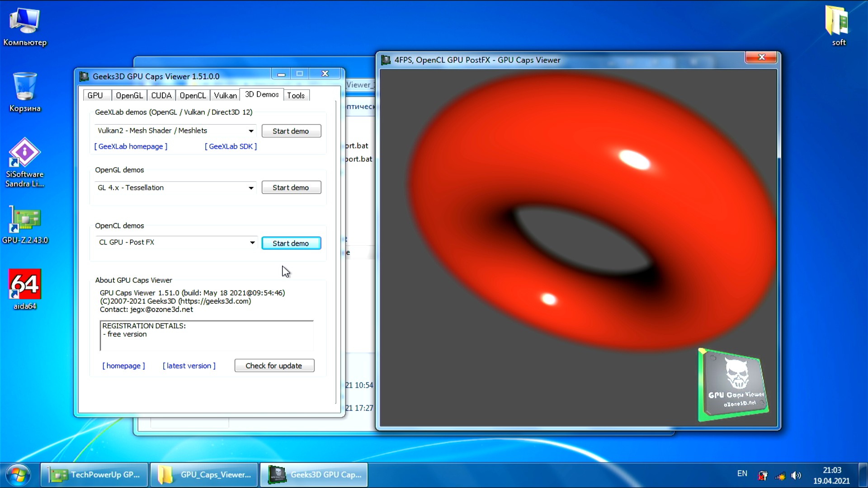
Task: Click the EN language indicator in tray
Action: pyautogui.click(x=742, y=474)
